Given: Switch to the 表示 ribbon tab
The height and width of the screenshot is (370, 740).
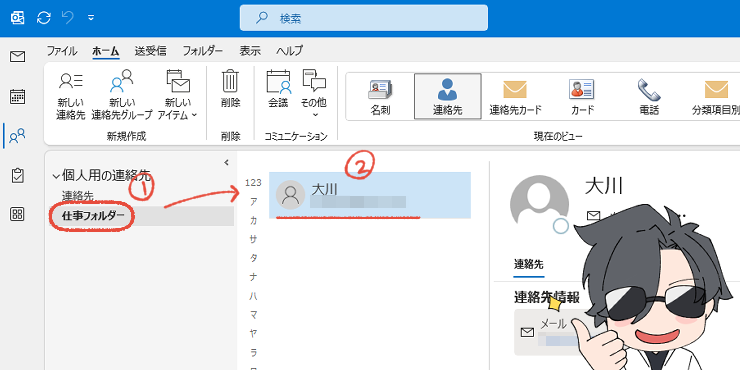Looking at the screenshot, I should 250,50.
